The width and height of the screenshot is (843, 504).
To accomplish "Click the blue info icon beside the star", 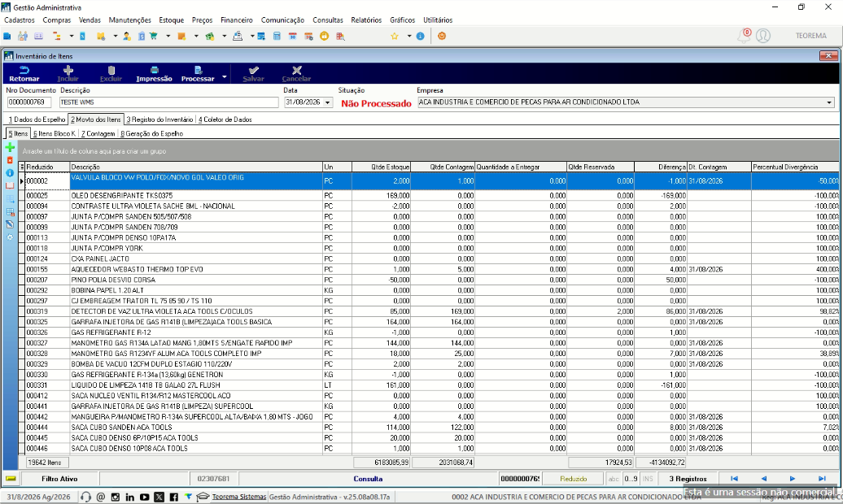I will point(421,36).
